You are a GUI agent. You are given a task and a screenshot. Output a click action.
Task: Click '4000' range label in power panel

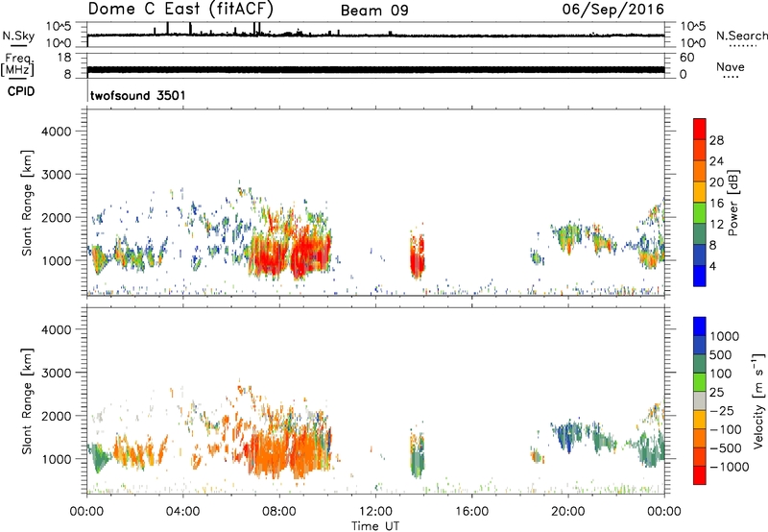57,132
